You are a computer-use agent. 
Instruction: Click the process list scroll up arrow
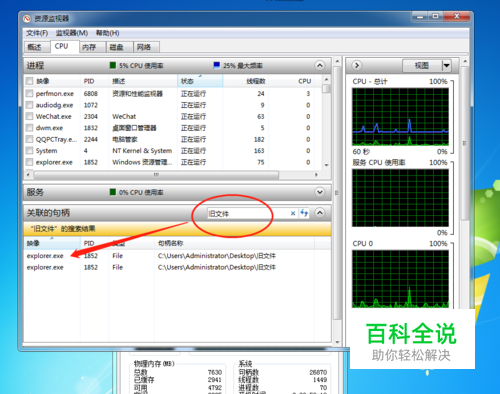point(326,79)
